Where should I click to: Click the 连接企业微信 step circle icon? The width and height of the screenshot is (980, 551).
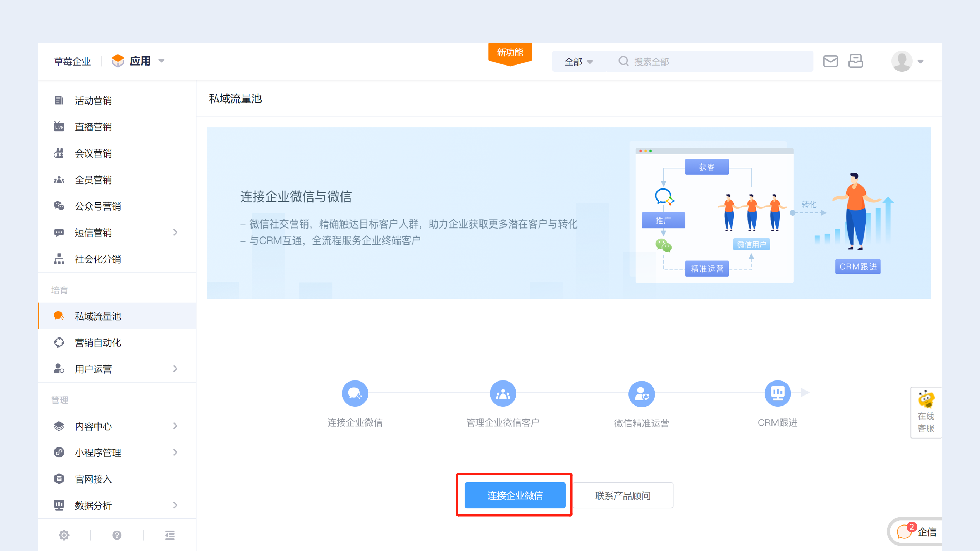tap(355, 394)
